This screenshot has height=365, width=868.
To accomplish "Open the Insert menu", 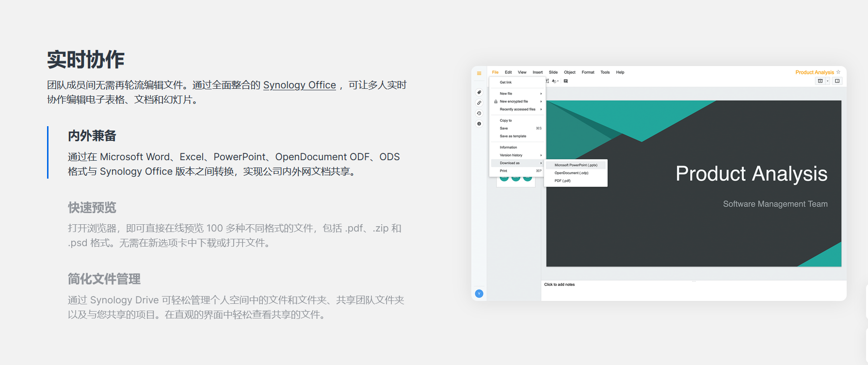I will 537,72.
